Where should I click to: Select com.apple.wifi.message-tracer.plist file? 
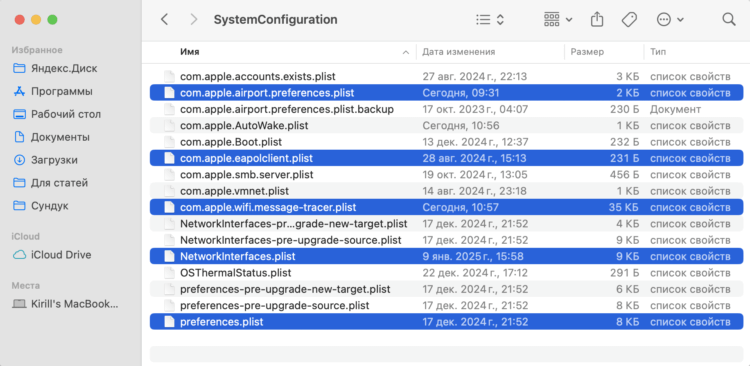click(x=446, y=207)
